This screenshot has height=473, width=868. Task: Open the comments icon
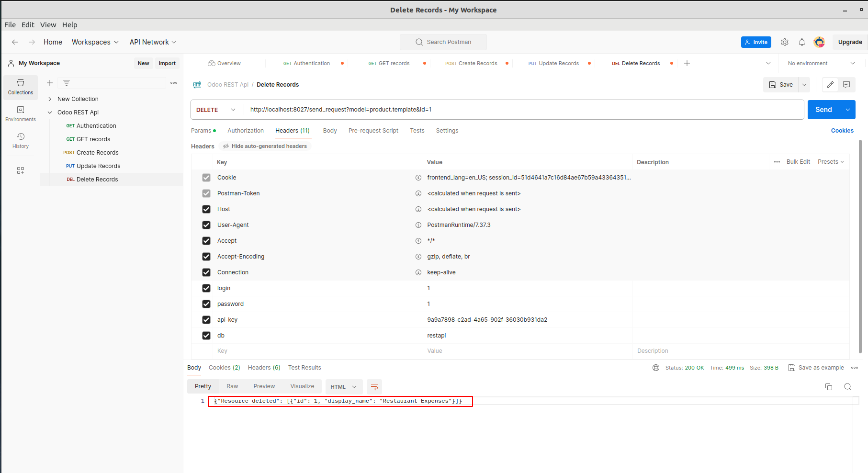point(846,85)
